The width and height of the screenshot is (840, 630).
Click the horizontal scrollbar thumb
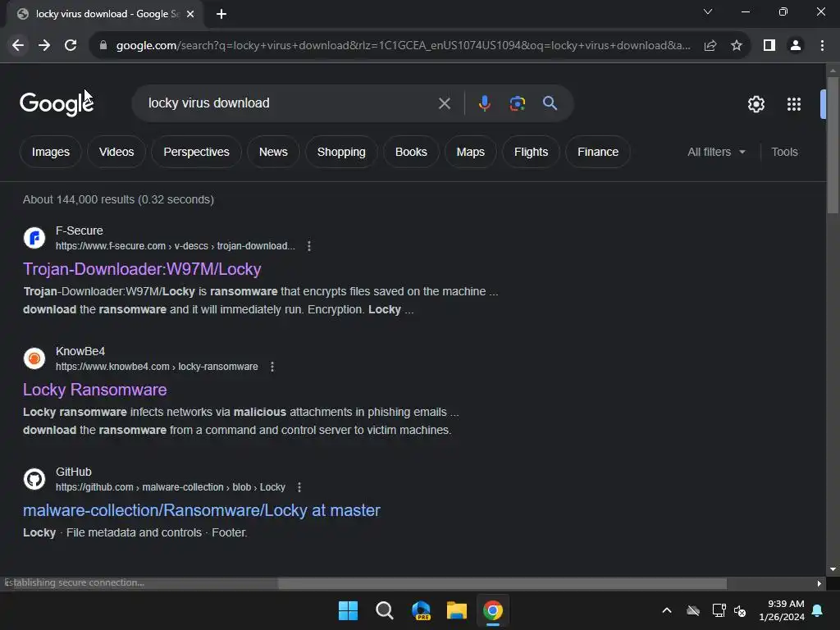click(503, 583)
